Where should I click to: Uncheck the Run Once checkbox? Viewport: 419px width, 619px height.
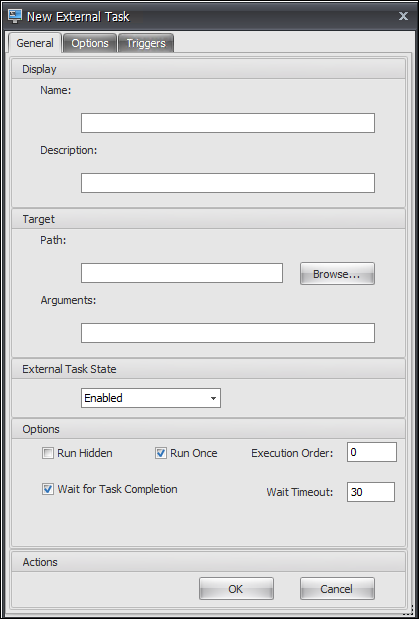(x=161, y=453)
